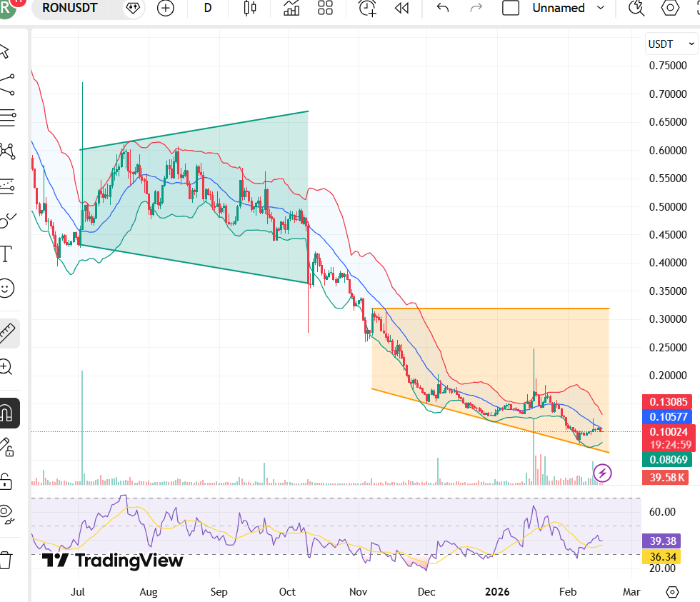Image resolution: width=700 pixels, height=602 pixels.
Task: Delete drawings with the trash icon
Action: 6,559
